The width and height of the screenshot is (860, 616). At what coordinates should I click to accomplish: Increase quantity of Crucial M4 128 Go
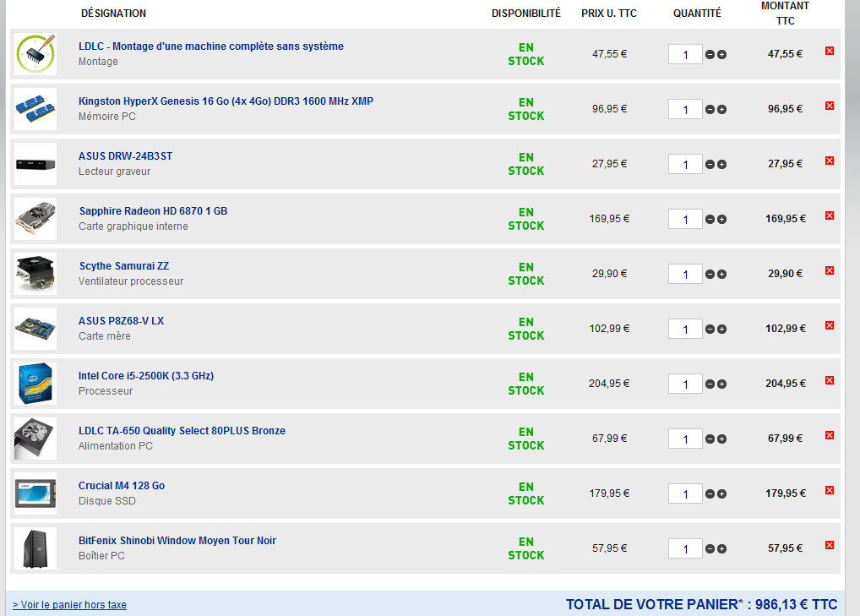(x=721, y=493)
